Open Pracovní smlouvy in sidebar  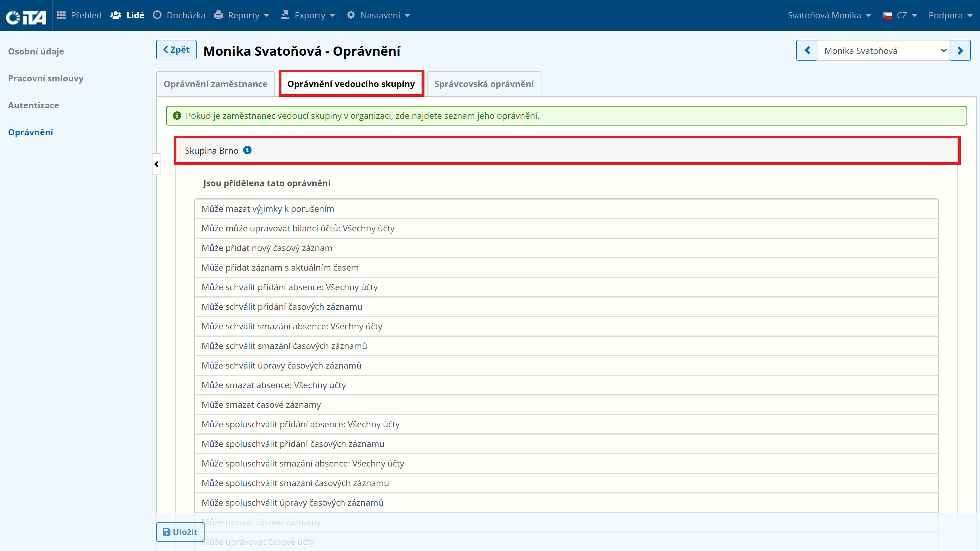(x=46, y=78)
